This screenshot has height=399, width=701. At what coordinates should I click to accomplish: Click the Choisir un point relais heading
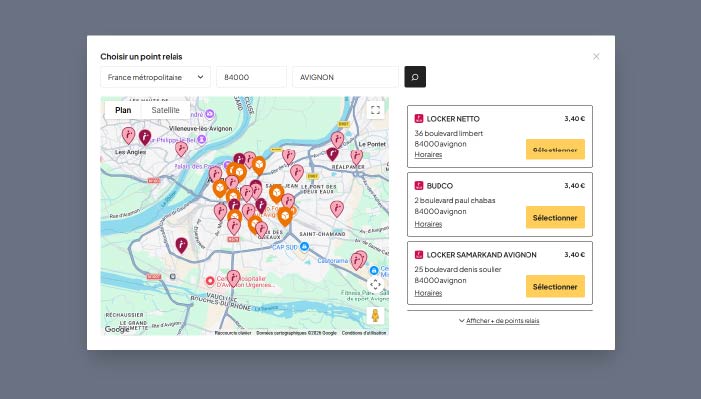(x=141, y=56)
